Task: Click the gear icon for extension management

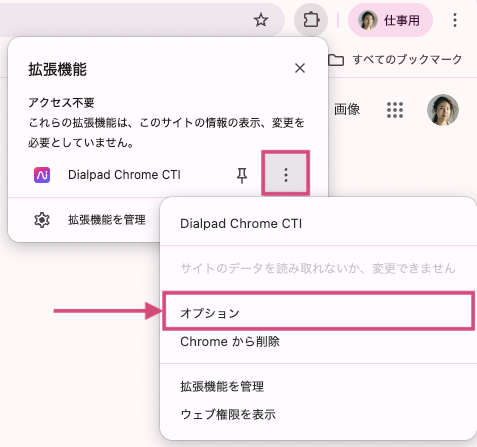Action: (x=42, y=220)
